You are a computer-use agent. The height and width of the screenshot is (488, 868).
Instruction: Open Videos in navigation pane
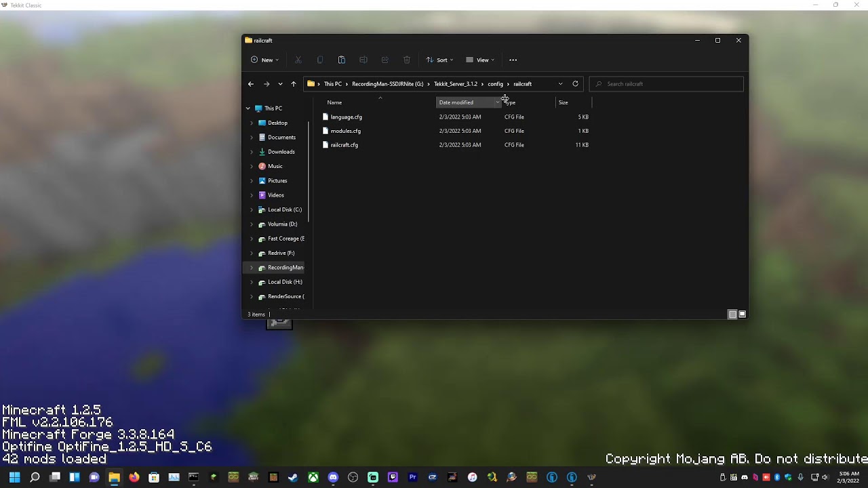tap(275, 195)
